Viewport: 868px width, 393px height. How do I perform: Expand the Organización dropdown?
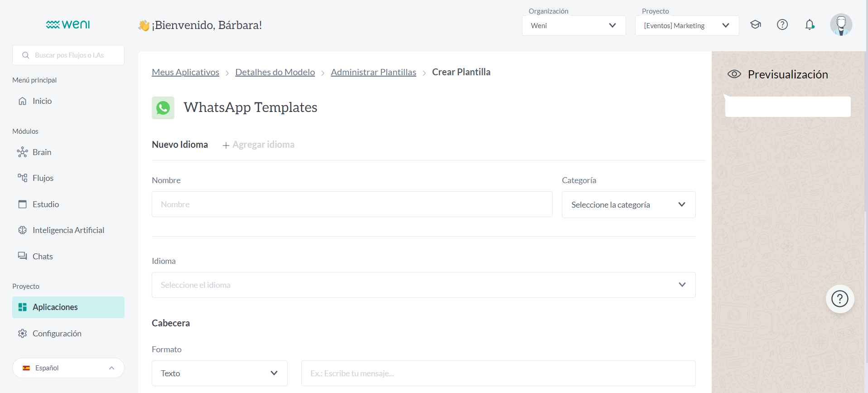574,26
